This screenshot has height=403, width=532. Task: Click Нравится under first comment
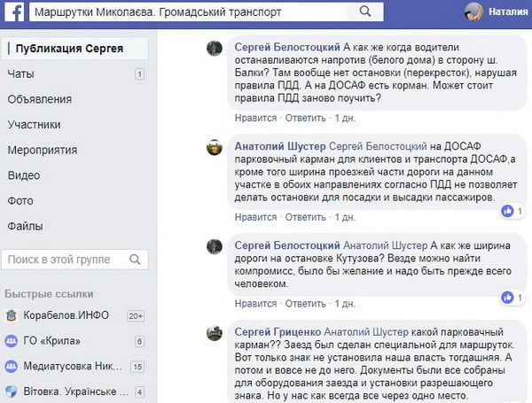pyautogui.click(x=255, y=117)
